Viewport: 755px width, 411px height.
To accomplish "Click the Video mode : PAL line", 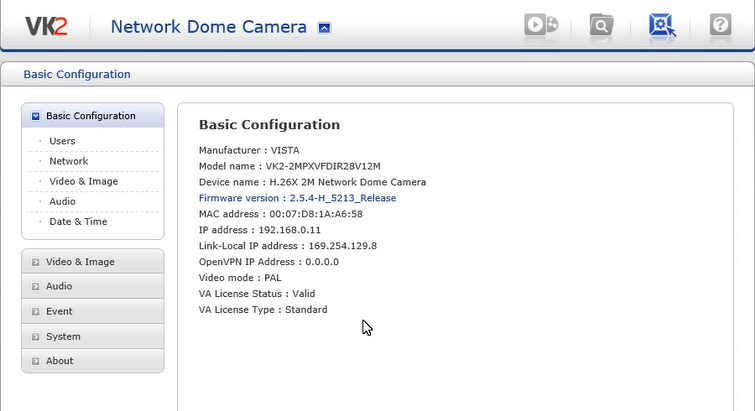I will point(240,278).
